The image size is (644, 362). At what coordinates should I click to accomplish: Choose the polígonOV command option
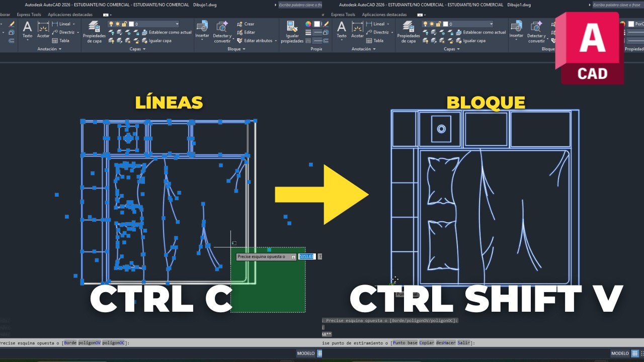90,343
